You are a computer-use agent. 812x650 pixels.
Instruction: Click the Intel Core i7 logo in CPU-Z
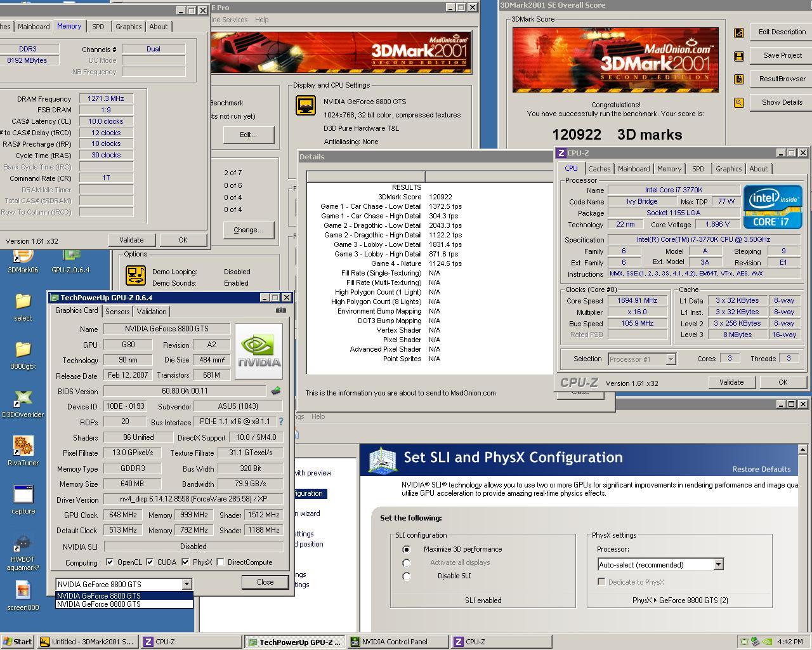pyautogui.click(x=773, y=207)
